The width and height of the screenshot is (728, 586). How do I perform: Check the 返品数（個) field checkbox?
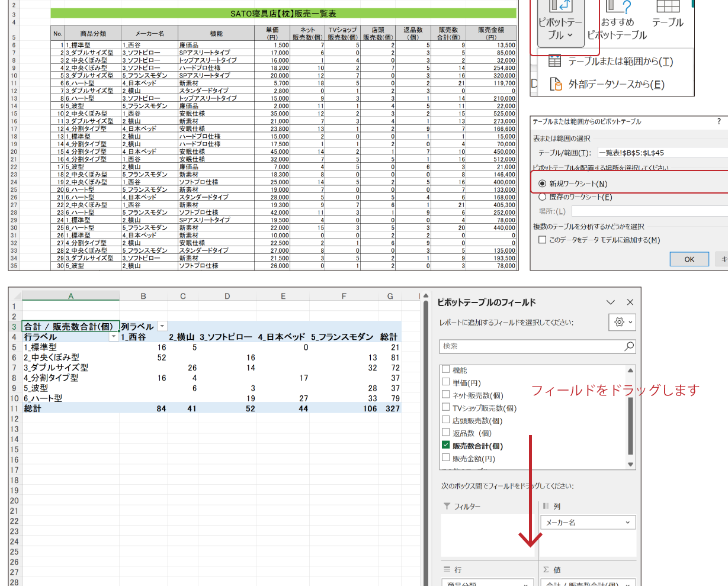tap(446, 433)
